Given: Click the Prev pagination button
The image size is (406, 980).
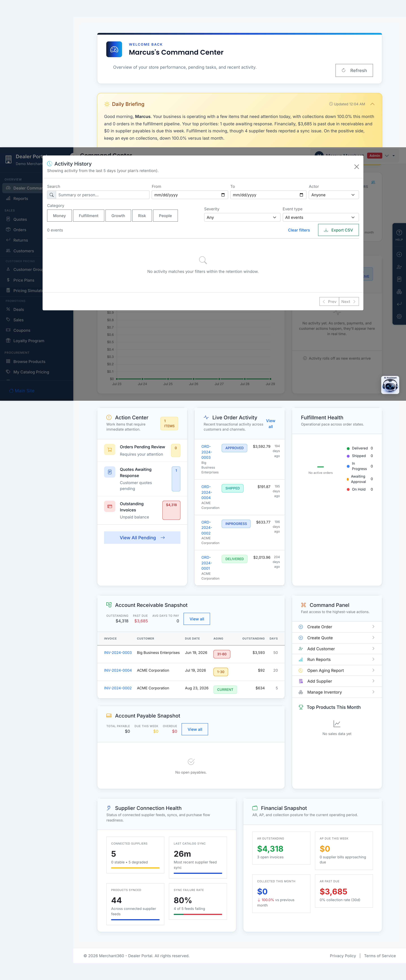Looking at the screenshot, I should pos(329,302).
